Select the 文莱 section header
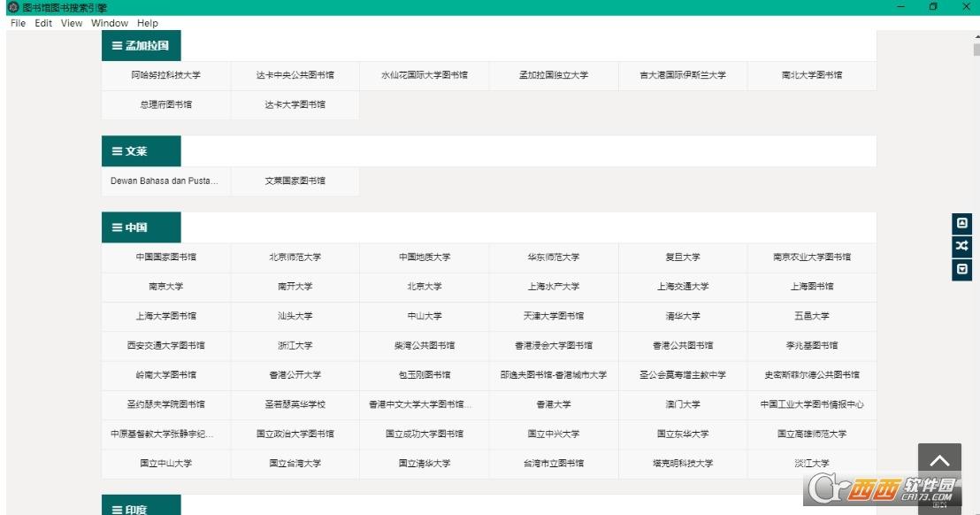Viewport: 980px width, 515px height. coord(142,151)
